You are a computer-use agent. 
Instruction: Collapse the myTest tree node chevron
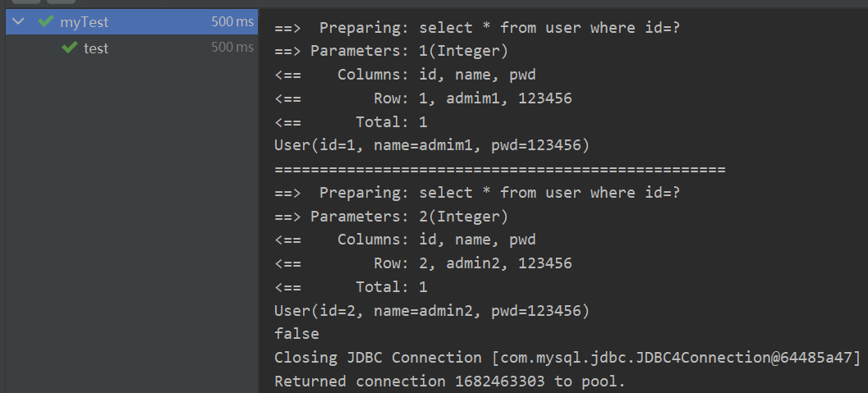point(18,22)
